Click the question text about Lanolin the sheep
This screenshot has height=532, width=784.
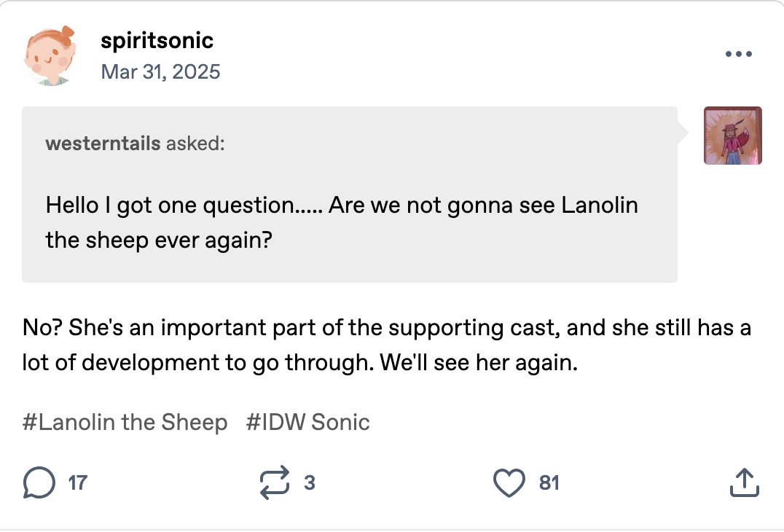point(341,222)
